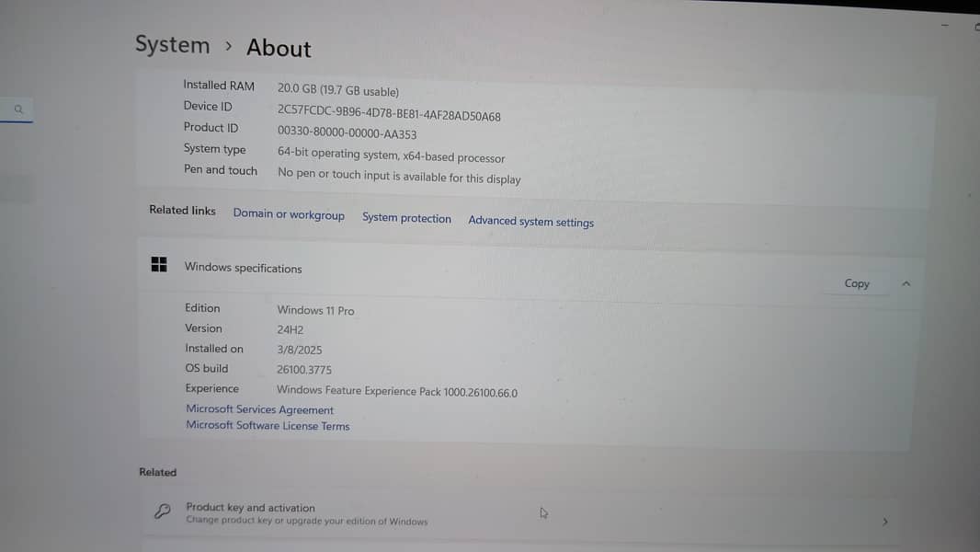The width and height of the screenshot is (980, 552).
Task: Click the Installed on date 3/8/2025
Action: [x=300, y=350]
